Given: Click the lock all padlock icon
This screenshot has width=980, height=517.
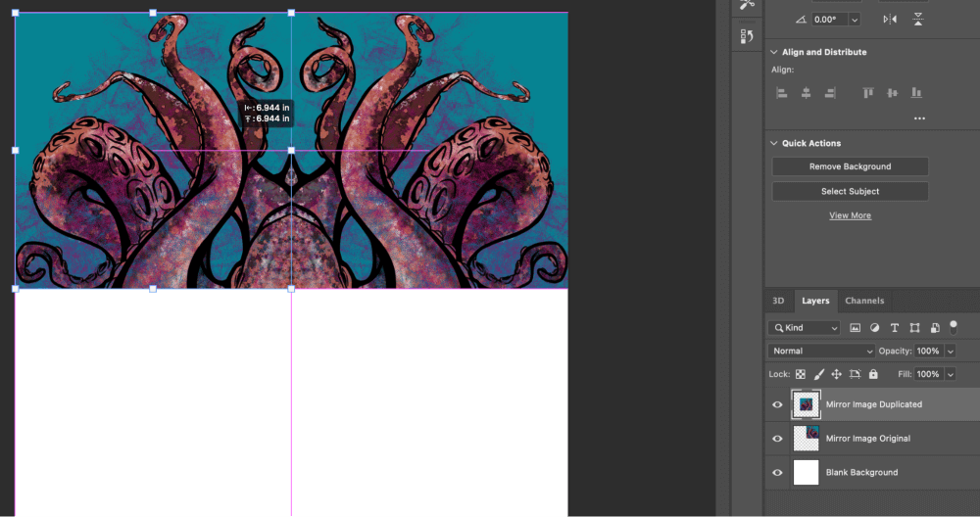Looking at the screenshot, I should (x=873, y=374).
